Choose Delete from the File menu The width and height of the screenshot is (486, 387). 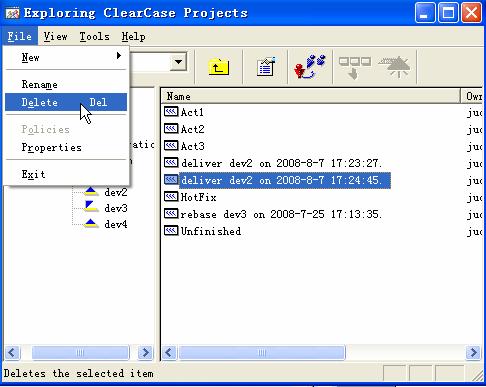click(x=66, y=102)
